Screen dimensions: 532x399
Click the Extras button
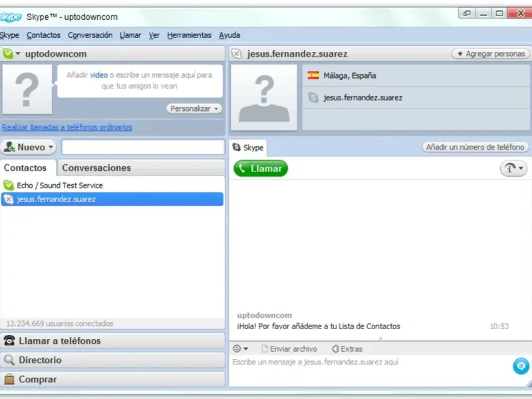[347, 348]
